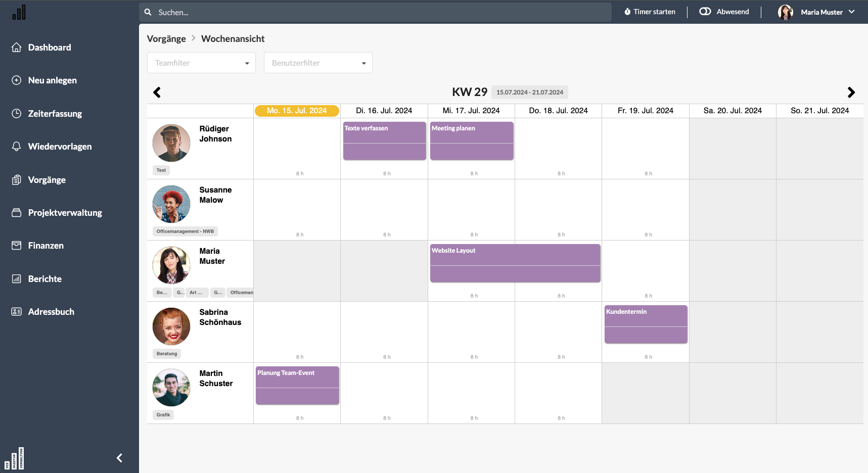Click the Neu anlegen plus icon

click(x=17, y=80)
